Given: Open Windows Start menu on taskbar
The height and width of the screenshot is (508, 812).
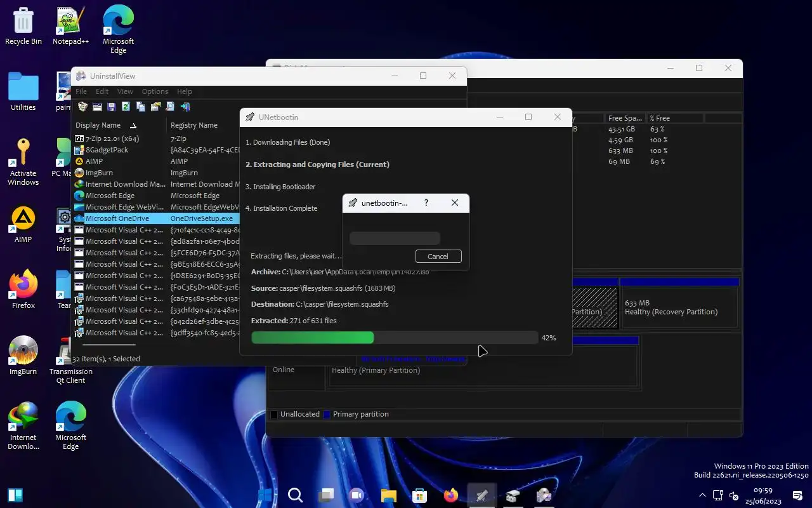Looking at the screenshot, I should coord(265,495).
